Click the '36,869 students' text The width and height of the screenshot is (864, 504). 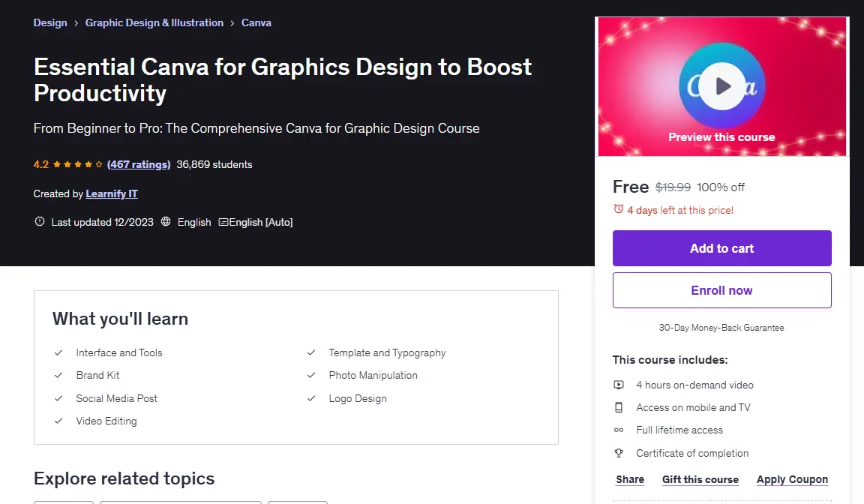coord(214,164)
